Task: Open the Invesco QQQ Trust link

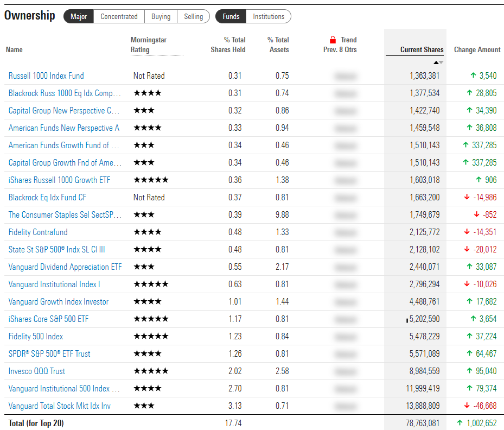Action: pos(37,371)
